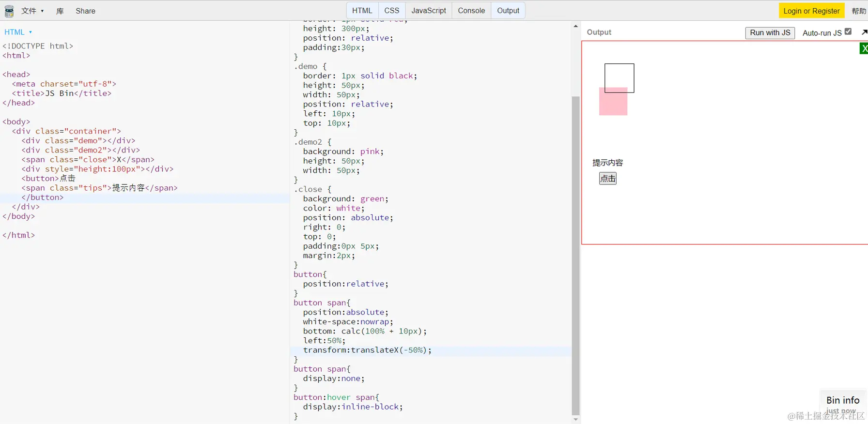
Task: Click the 'button:hover span{' selector line
Action: click(336, 397)
